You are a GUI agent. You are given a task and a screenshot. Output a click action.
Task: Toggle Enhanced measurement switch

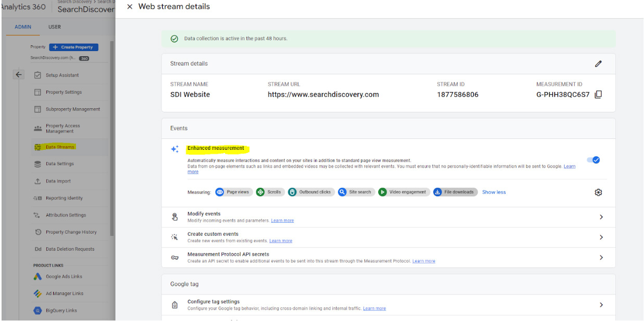click(x=593, y=160)
